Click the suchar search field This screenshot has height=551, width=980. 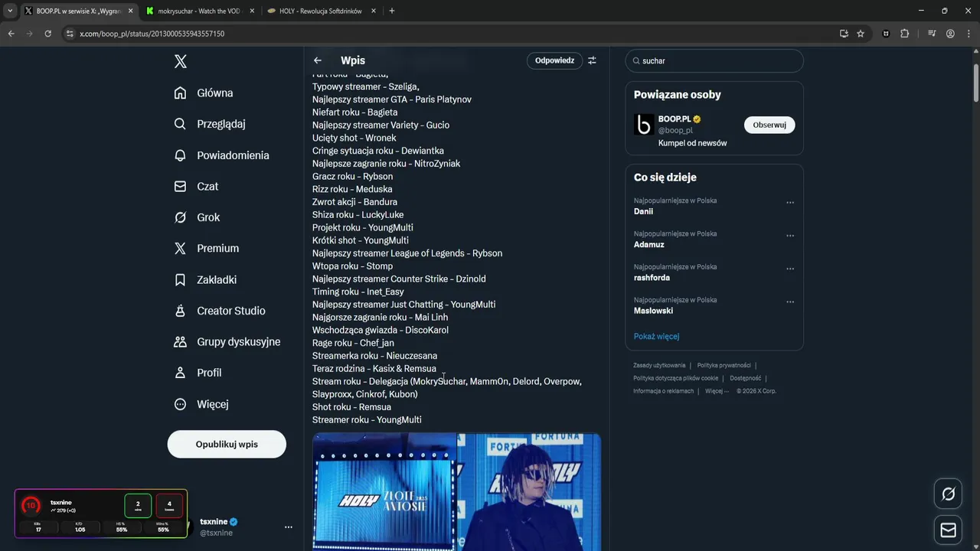(x=714, y=61)
